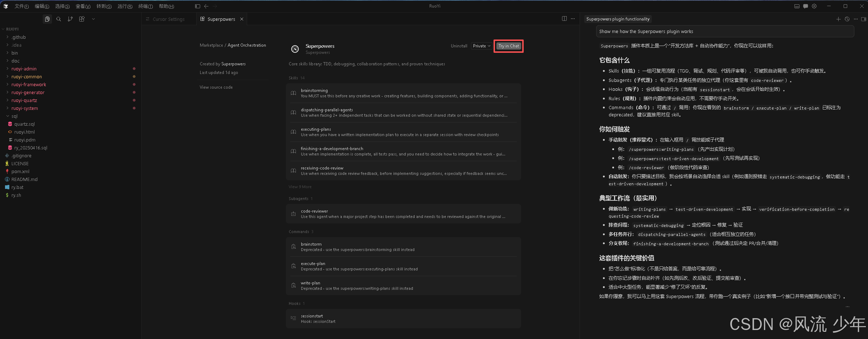868x339 pixels.
Task: Open editor more actions ellipsis
Action: [x=573, y=19]
